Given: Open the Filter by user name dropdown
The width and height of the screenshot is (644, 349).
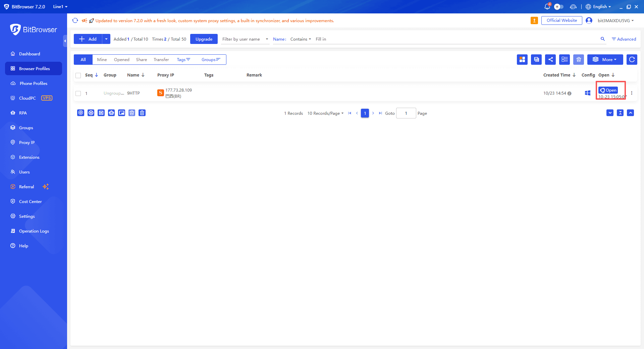Looking at the screenshot, I should (x=245, y=39).
